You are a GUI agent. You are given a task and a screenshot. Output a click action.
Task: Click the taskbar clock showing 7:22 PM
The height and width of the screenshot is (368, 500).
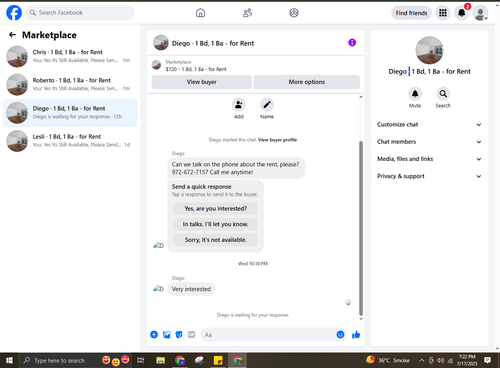(x=467, y=360)
